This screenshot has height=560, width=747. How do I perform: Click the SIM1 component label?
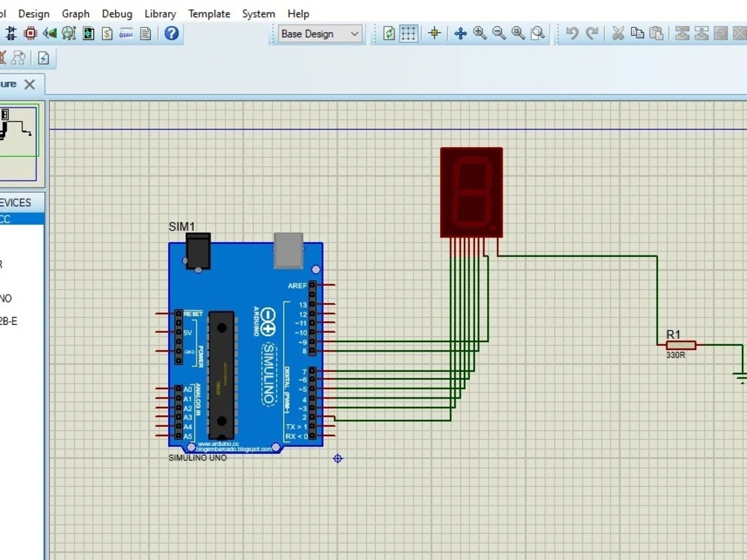pyautogui.click(x=182, y=227)
